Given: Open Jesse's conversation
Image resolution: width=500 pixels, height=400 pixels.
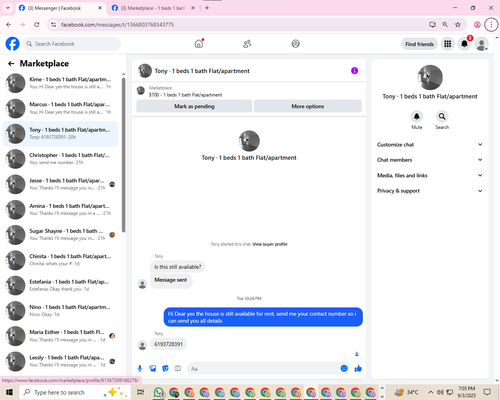Looking at the screenshot, I should point(60,184).
